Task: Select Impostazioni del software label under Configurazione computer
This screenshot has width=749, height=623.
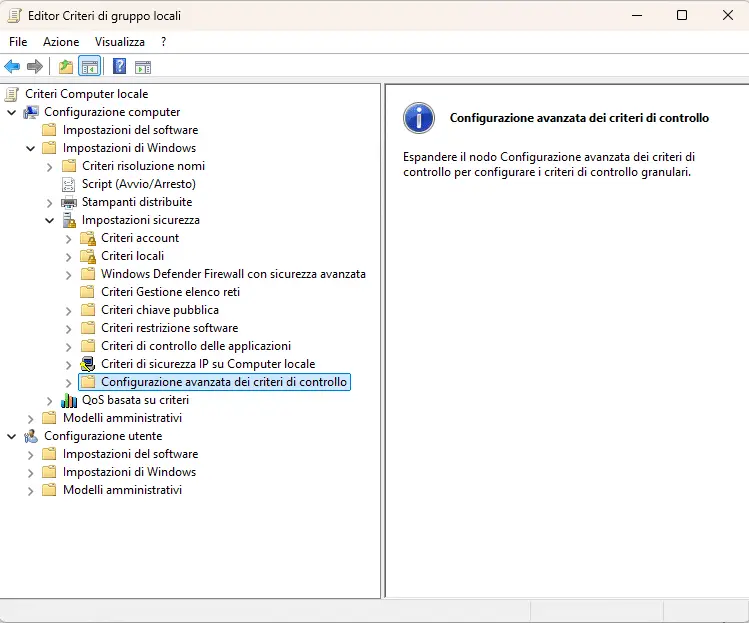Action: (130, 130)
